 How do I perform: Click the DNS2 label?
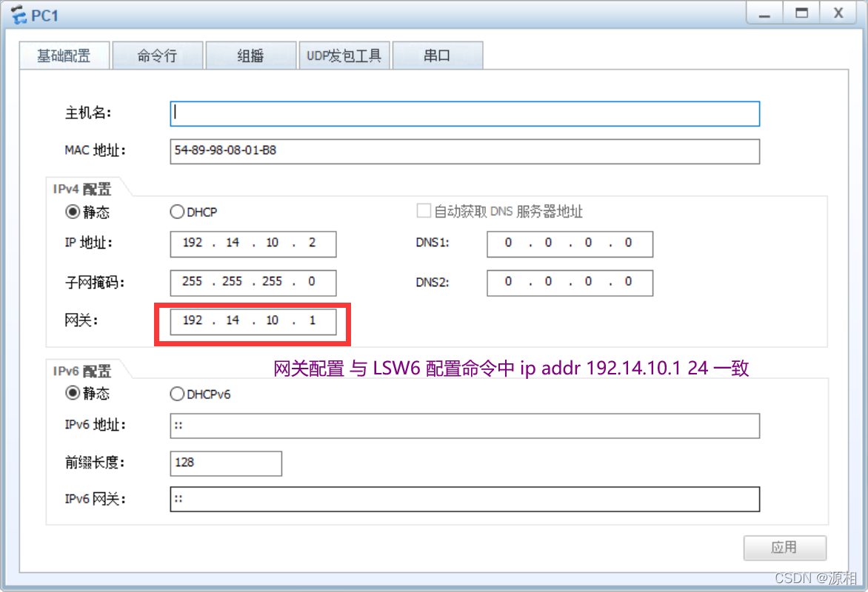(x=433, y=283)
